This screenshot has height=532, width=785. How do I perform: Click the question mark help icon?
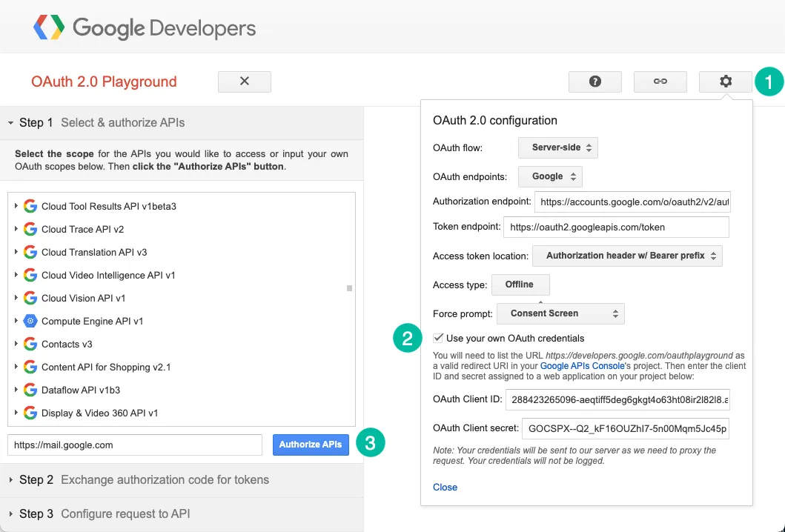pos(595,82)
